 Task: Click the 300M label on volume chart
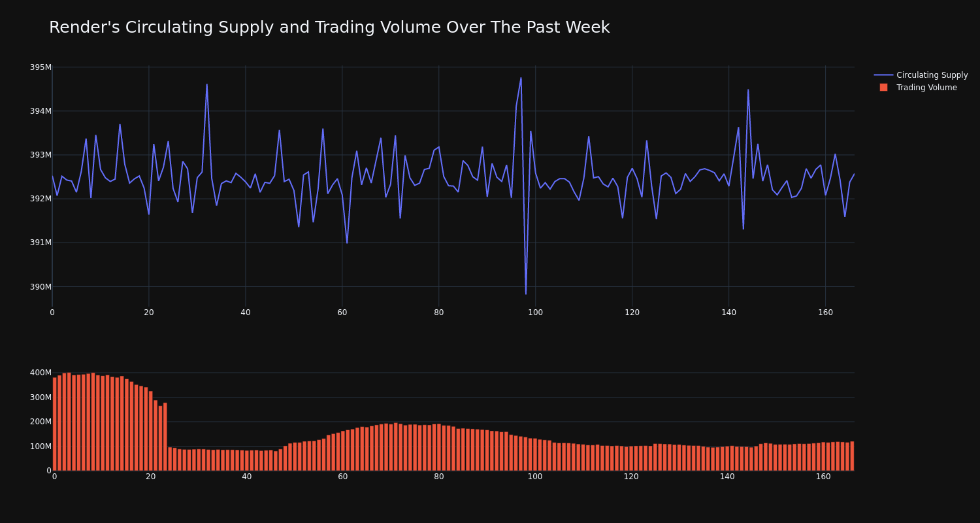[x=41, y=397]
